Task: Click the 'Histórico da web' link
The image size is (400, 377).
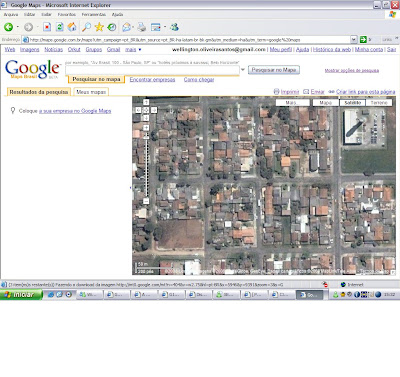Action: 332,49
